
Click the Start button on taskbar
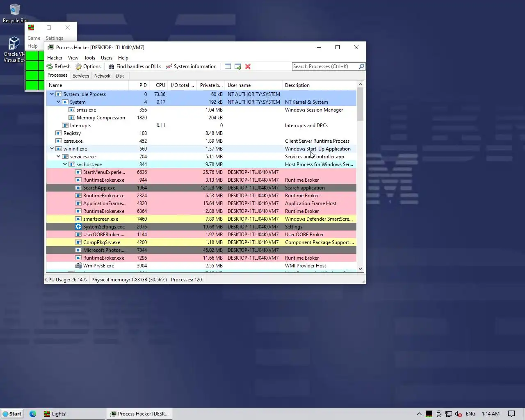pyautogui.click(x=12, y=414)
